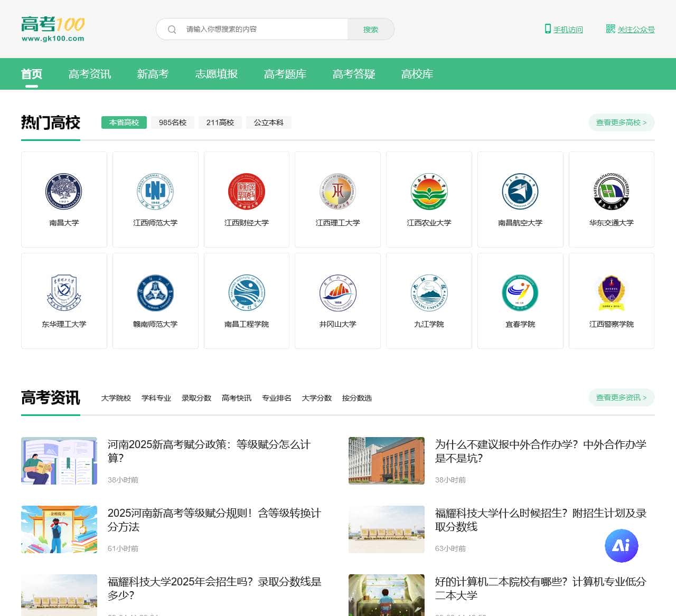The height and width of the screenshot is (616, 676).
Task: Click the 查看更多高校 button
Action: [x=622, y=122]
